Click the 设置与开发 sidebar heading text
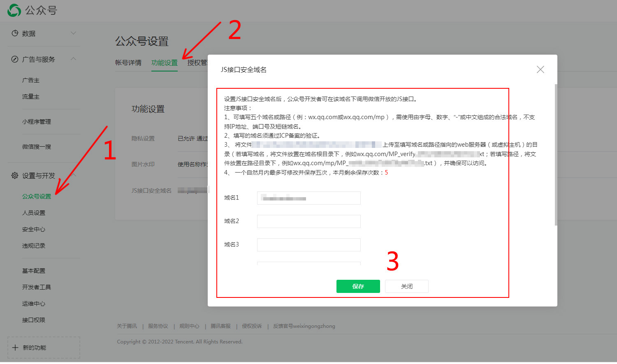Image resolution: width=617 pixels, height=364 pixels. pos(39,175)
